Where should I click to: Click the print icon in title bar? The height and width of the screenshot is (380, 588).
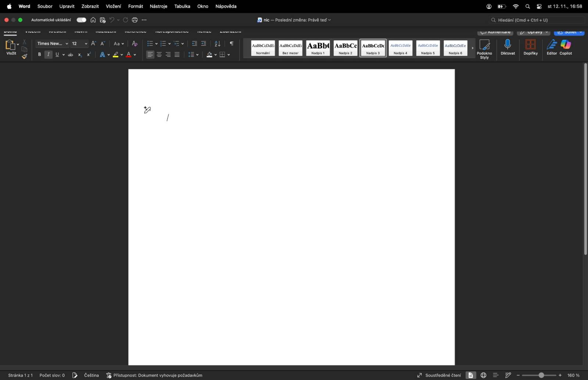click(135, 20)
